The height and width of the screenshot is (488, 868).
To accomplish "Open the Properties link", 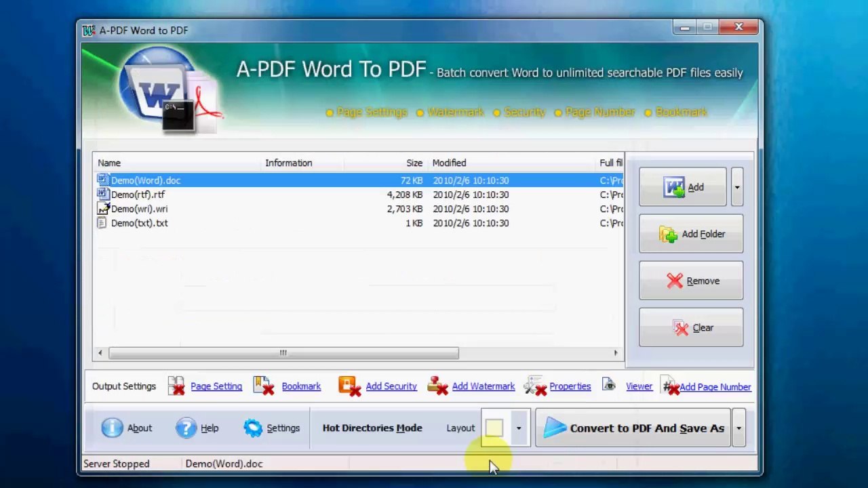I will click(x=570, y=386).
